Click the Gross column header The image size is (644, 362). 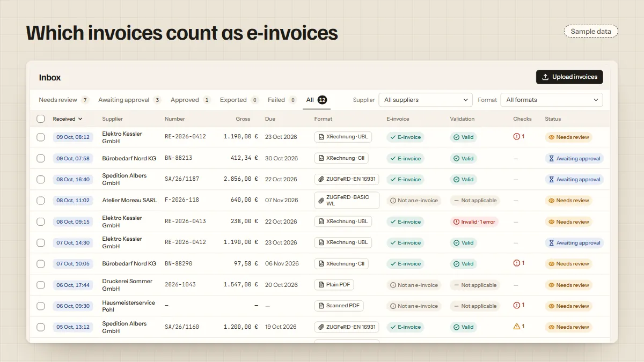click(243, 119)
